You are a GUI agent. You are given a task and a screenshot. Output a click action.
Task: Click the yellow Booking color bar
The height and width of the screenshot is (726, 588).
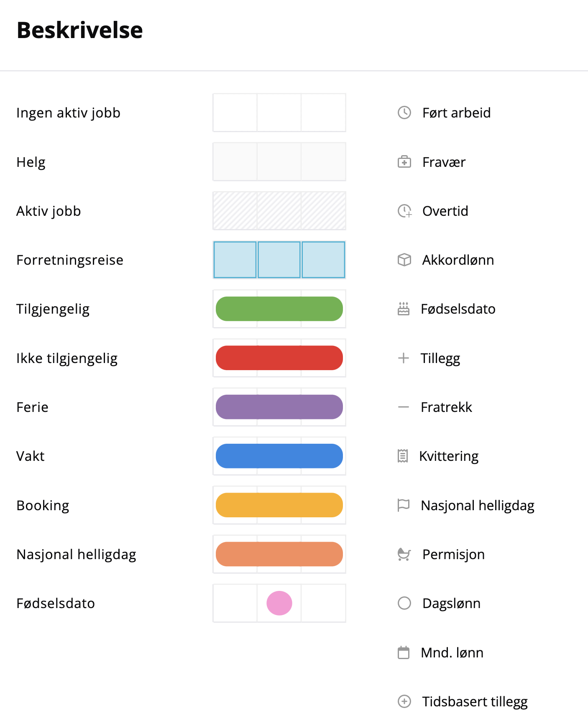279,505
